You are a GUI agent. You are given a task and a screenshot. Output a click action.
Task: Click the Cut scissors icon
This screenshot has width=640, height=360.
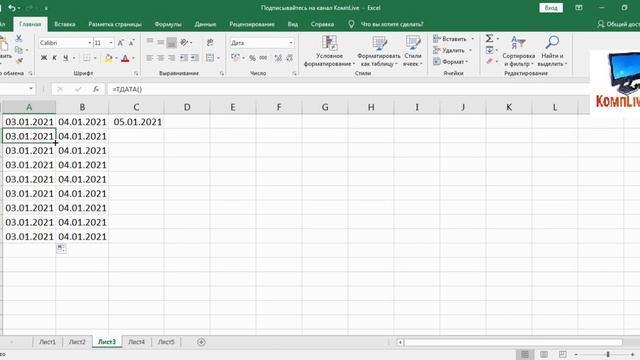pyautogui.click(x=19, y=38)
